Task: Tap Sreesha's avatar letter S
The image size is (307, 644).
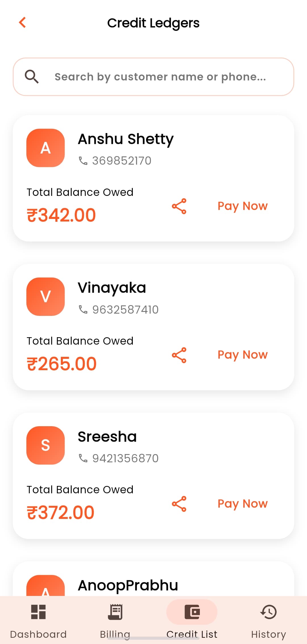Action: point(45,445)
